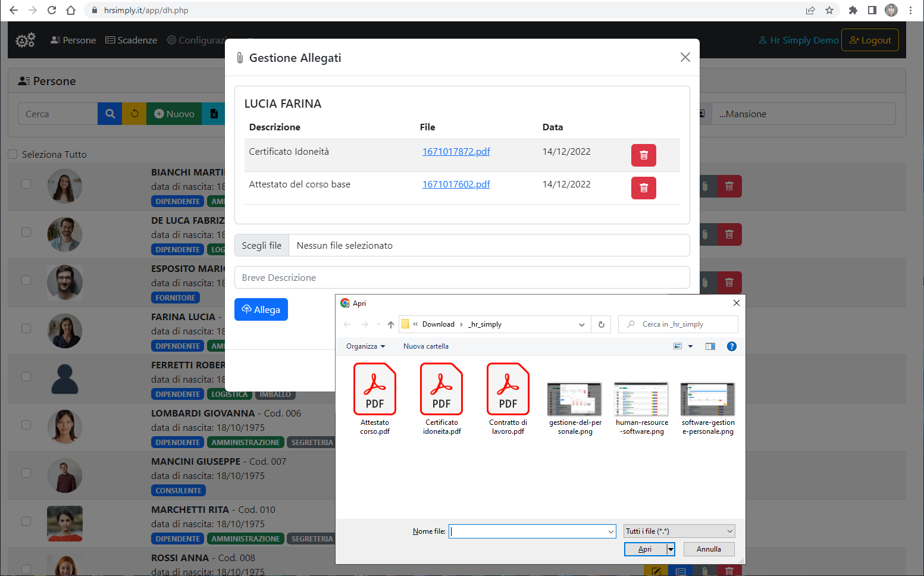924x576 pixels.
Task: Open the file type filter dropdown
Action: tap(679, 531)
